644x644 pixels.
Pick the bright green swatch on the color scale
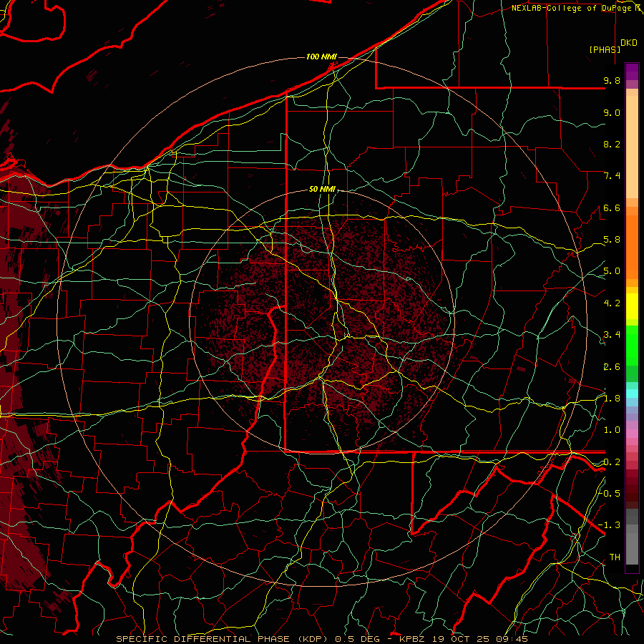(x=632, y=345)
